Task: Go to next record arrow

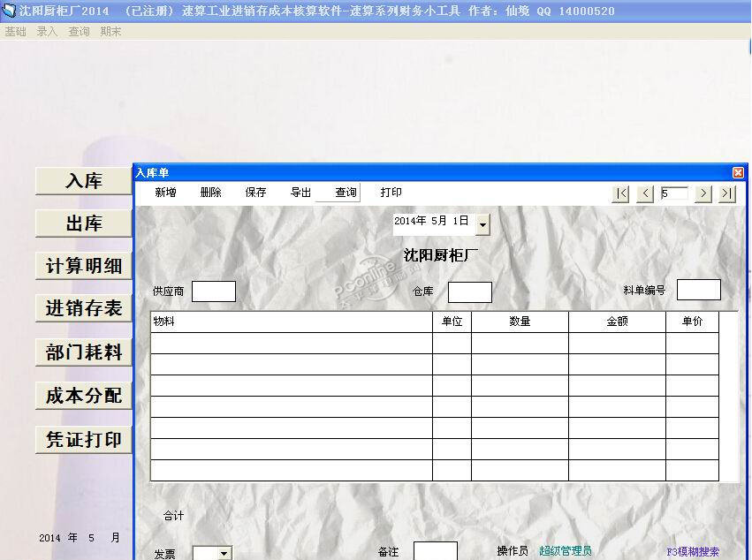Action: [703, 193]
